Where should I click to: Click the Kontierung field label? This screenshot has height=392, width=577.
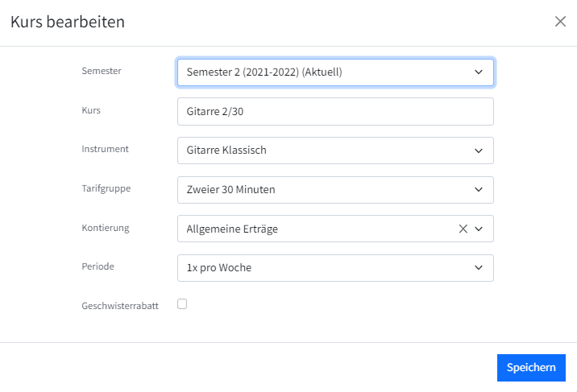coord(106,228)
